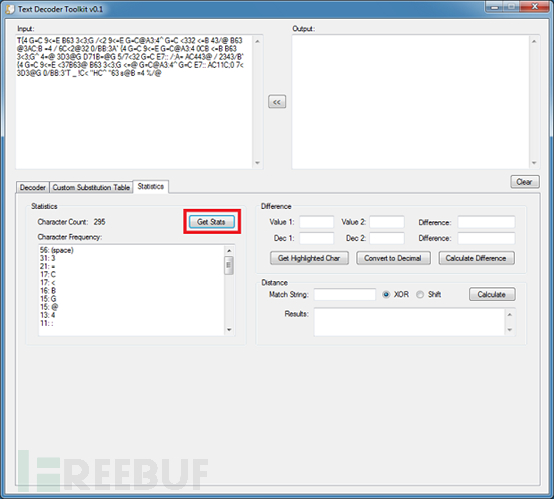Switch to the Decoder tab
Screen dimensions: 554x499
pyautogui.click(x=33, y=187)
